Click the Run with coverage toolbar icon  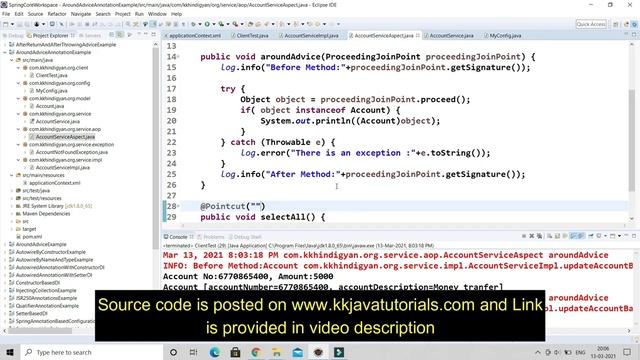(x=221, y=24)
